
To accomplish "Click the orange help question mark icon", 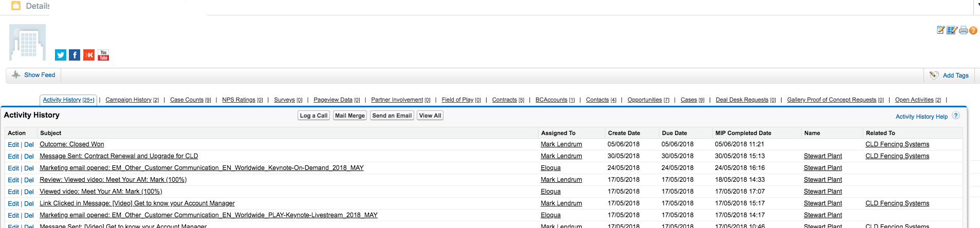I will coord(973,30).
